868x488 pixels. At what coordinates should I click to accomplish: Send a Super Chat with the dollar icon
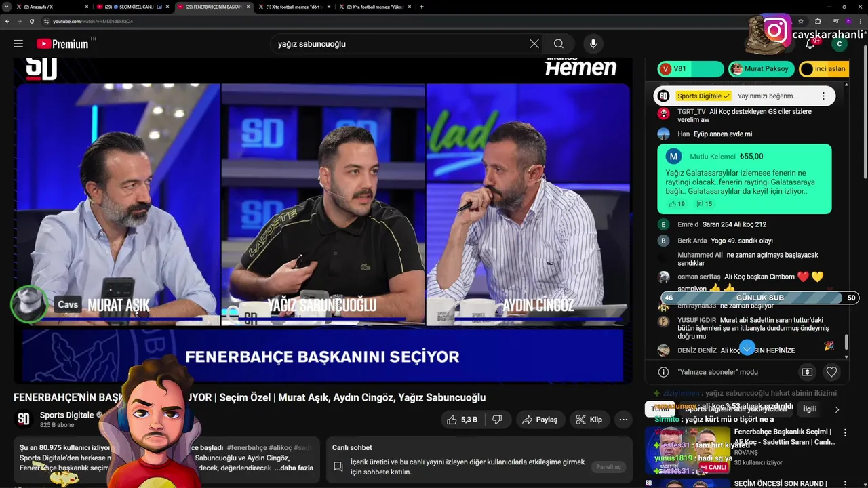tap(807, 371)
